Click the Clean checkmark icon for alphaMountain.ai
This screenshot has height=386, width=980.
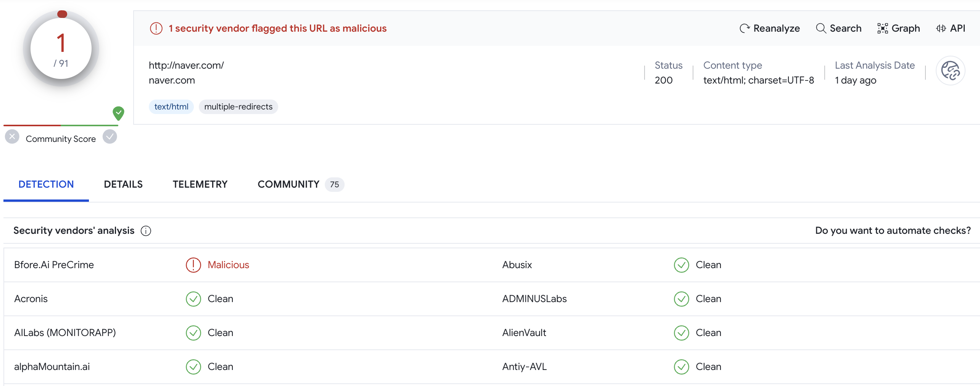(193, 367)
